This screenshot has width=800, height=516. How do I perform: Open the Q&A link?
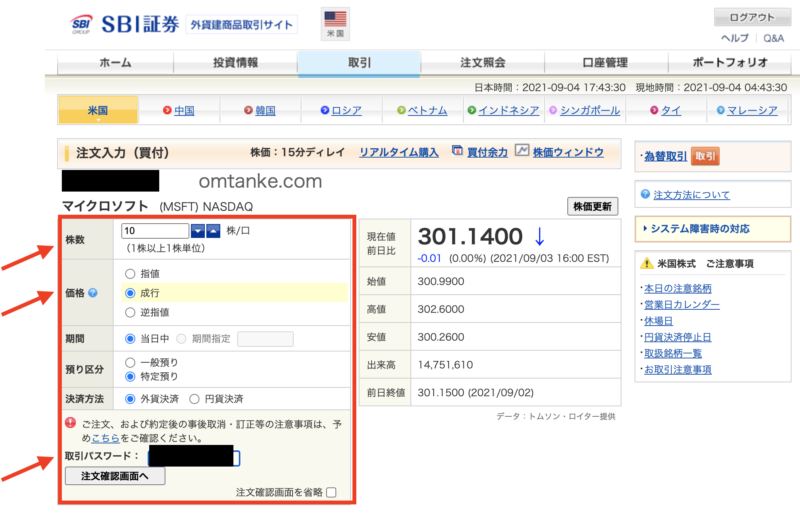coord(773,38)
